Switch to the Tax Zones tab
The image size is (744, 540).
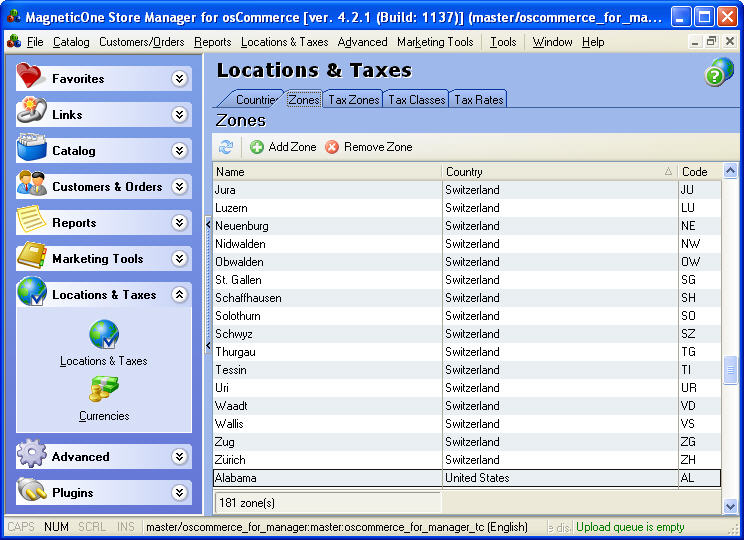(353, 100)
